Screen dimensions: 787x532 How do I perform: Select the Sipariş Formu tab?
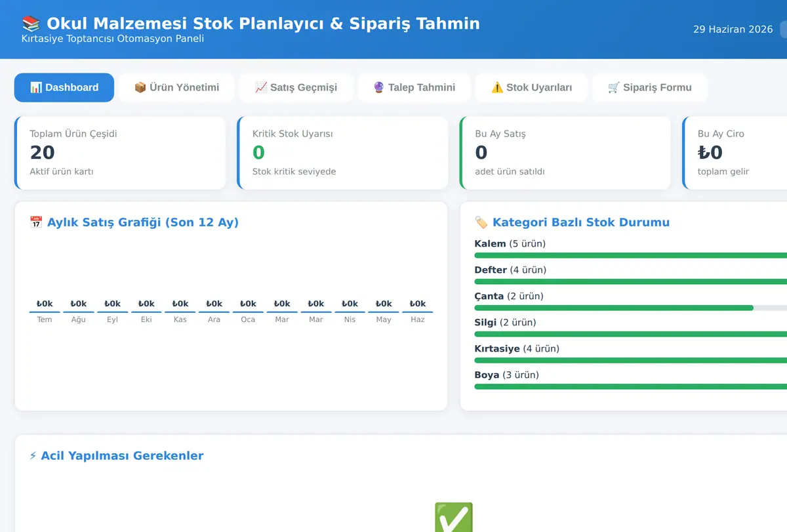tap(649, 87)
